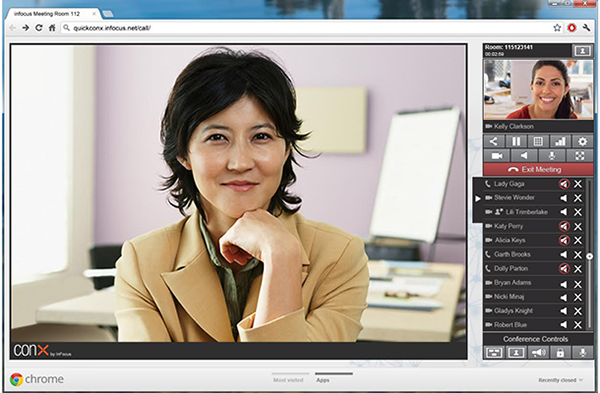This screenshot has width=600, height=393.
Task: Remove Nicki Minaj with the X icon
Action: [x=578, y=297]
